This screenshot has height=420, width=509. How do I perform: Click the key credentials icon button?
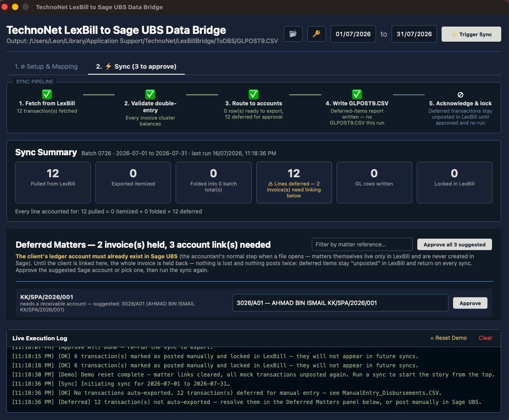316,34
